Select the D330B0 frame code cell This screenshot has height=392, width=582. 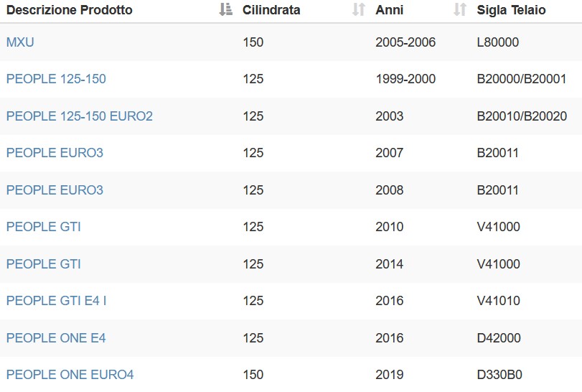tap(499, 375)
